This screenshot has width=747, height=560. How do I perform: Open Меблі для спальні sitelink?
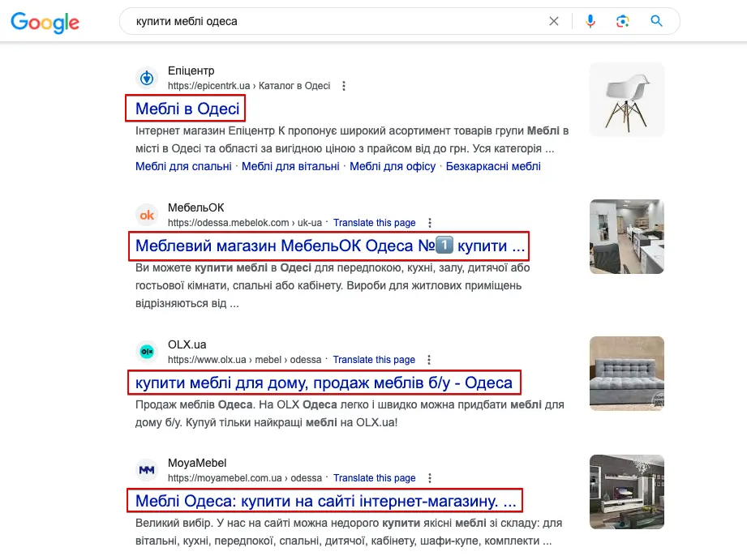(x=183, y=166)
